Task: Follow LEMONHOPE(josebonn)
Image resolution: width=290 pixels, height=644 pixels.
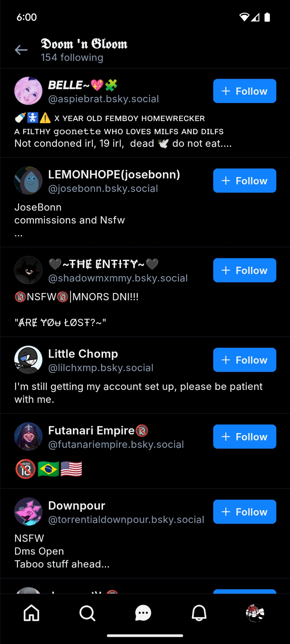Action: (245, 181)
